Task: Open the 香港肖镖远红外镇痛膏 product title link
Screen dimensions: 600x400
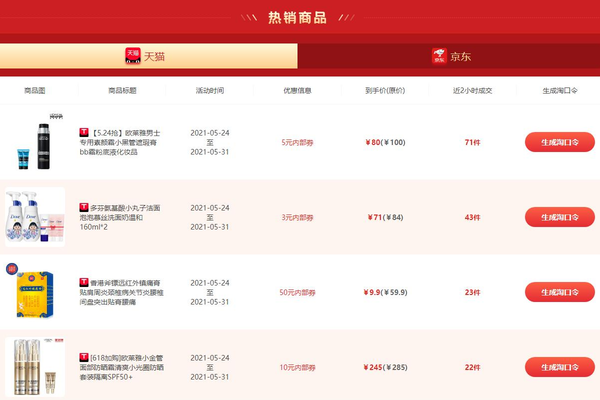Action: coord(122,292)
